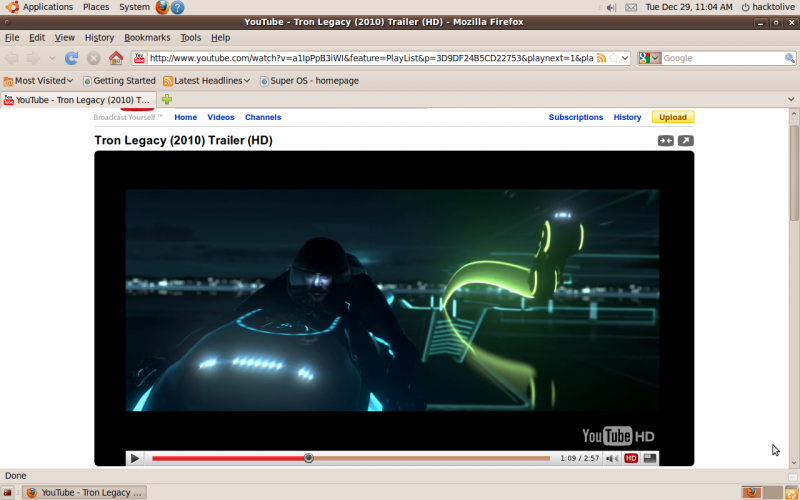Click the YouTube site identity favicon
The height and width of the screenshot is (500, 800).
(x=139, y=58)
